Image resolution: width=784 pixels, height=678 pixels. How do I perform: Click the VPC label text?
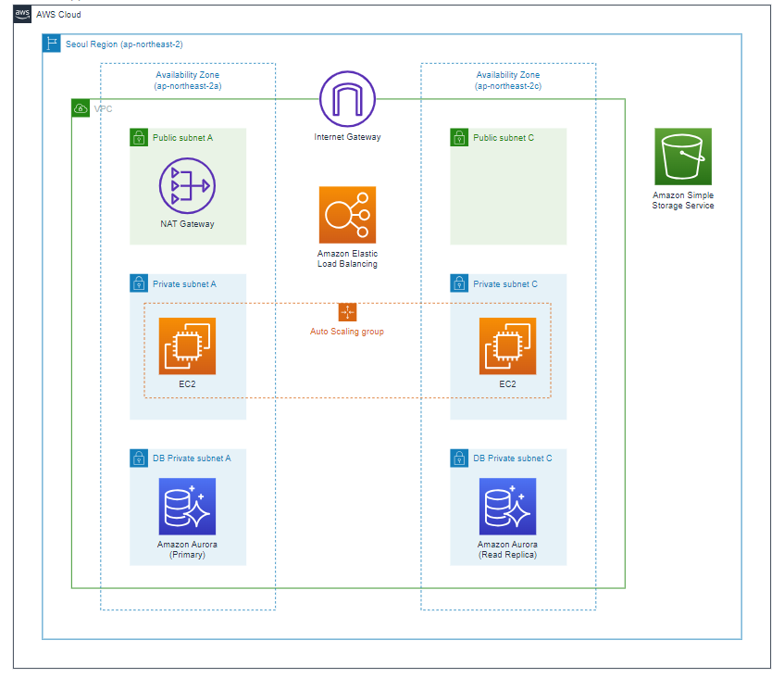[x=104, y=108]
